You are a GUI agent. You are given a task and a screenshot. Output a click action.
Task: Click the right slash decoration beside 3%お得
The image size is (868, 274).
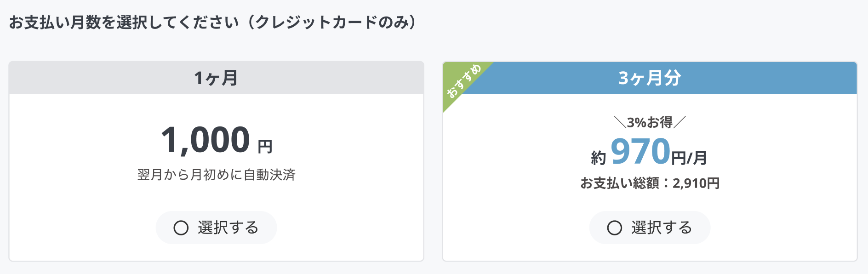coord(680,122)
